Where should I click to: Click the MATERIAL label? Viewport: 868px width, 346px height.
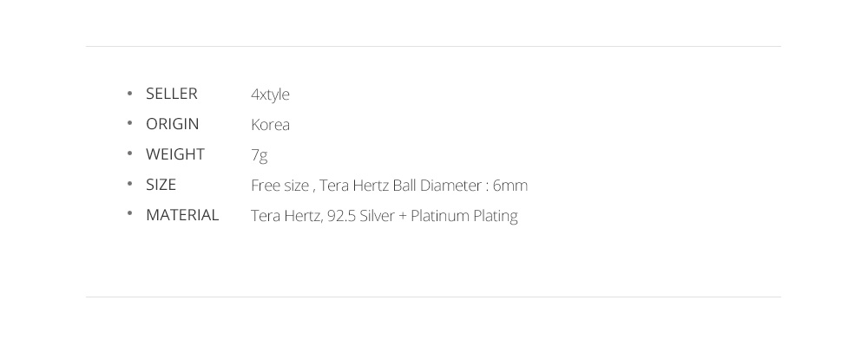(x=182, y=215)
